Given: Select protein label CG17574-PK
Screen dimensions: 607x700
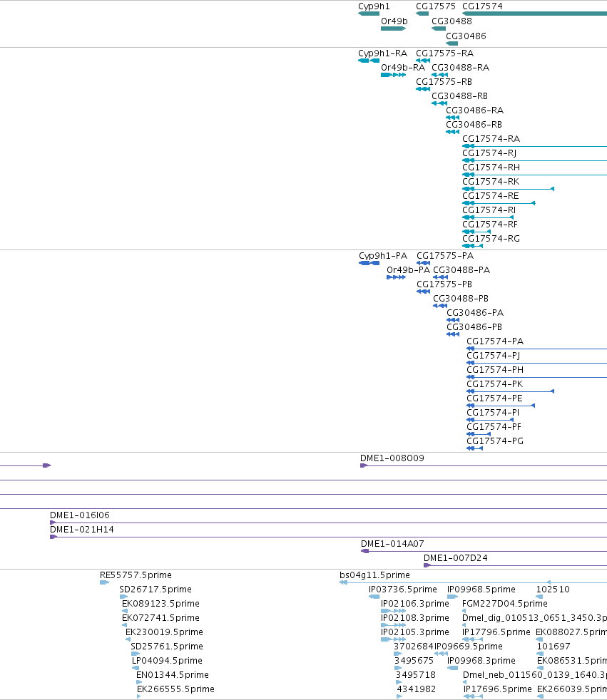Looking at the screenshot, I should click(x=495, y=384).
